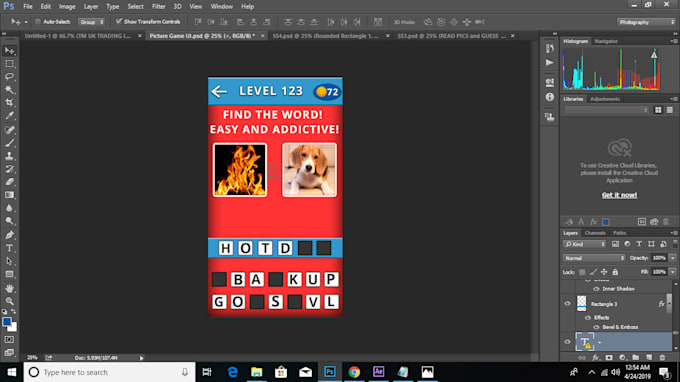Select the Hand tool

9,288
